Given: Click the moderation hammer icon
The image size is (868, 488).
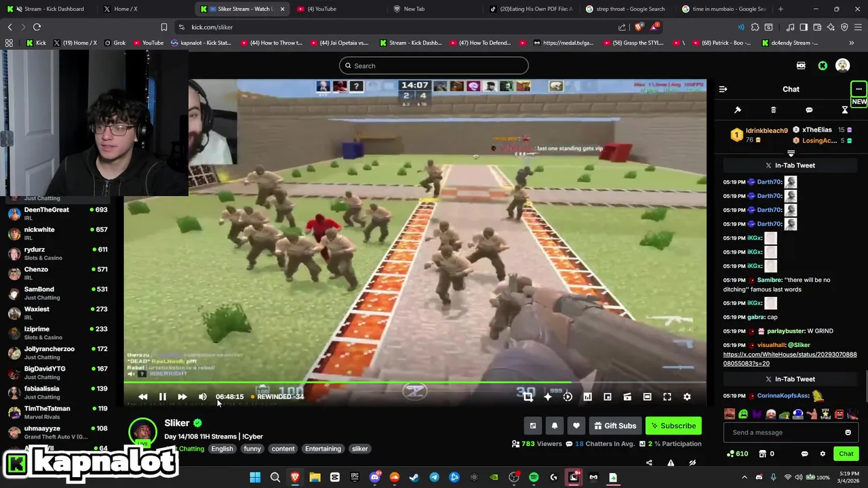Looking at the screenshot, I should coord(738,110).
